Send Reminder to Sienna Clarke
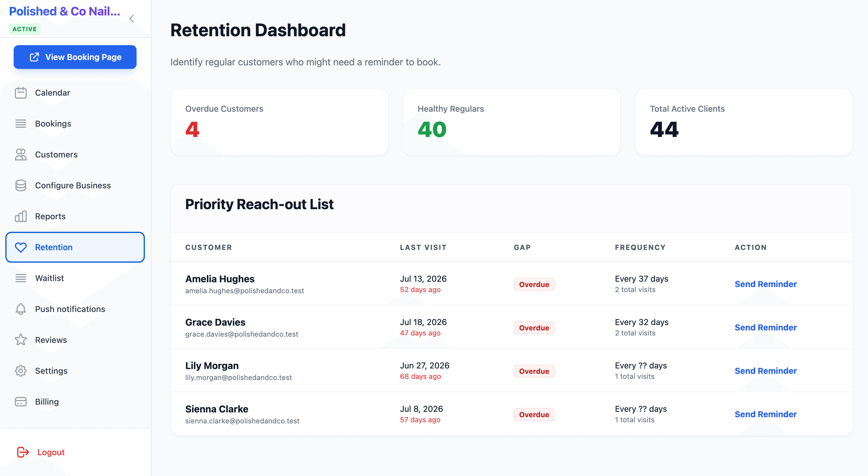 (x=766, y=414)
